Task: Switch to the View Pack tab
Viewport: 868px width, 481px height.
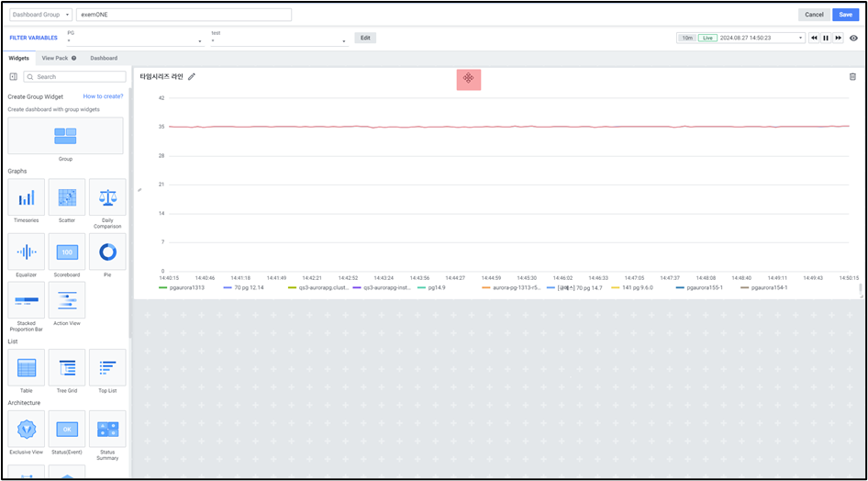Action: point(59,58)
